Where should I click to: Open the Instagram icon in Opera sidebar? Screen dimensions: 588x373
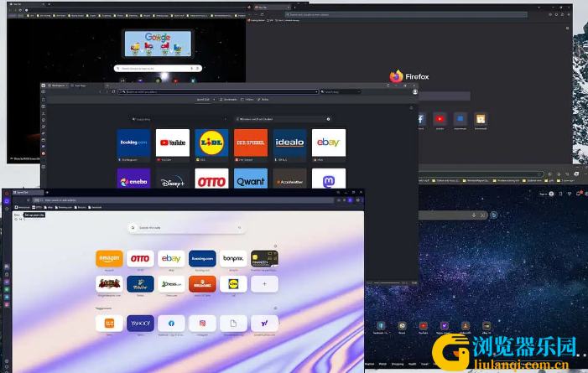(x=7, y=305)
